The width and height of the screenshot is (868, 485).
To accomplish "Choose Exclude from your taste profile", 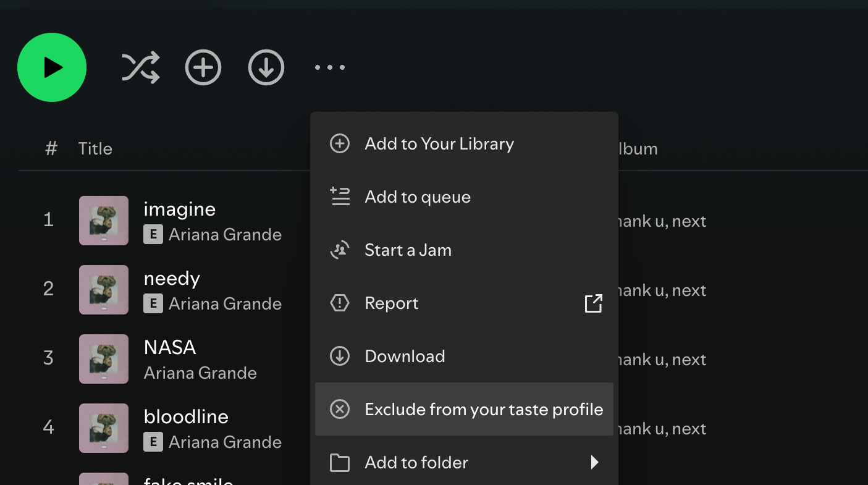I will [x=464, y=409].
